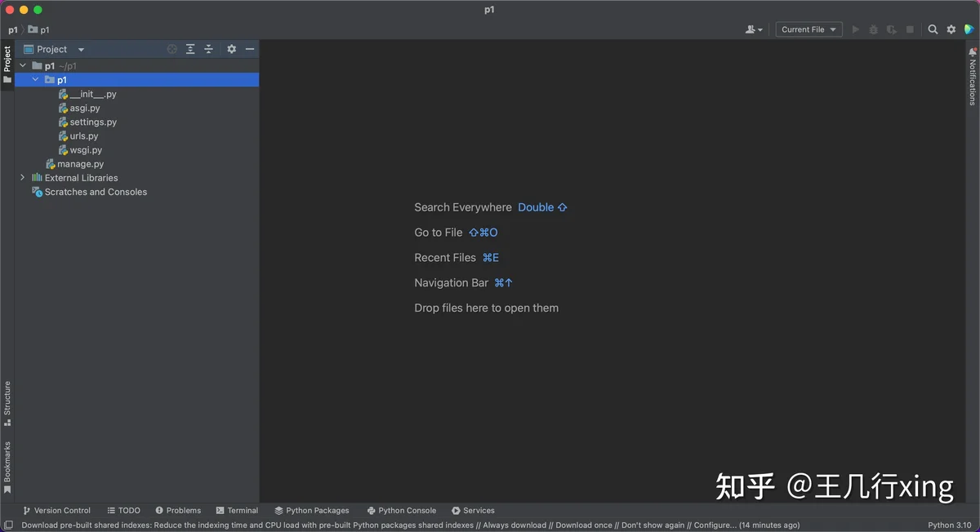Open IDE settings gear in top toolbar
This screenshot has height=532, width=980.
[951, 29]
